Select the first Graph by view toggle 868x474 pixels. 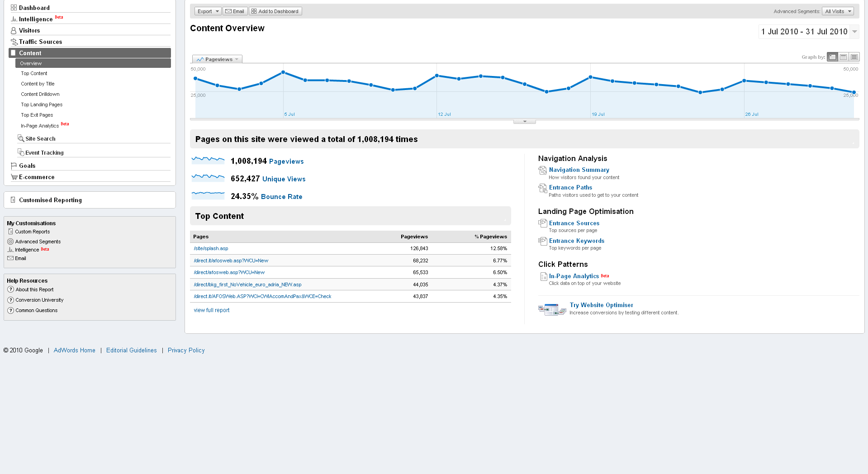tap(832, 57)
